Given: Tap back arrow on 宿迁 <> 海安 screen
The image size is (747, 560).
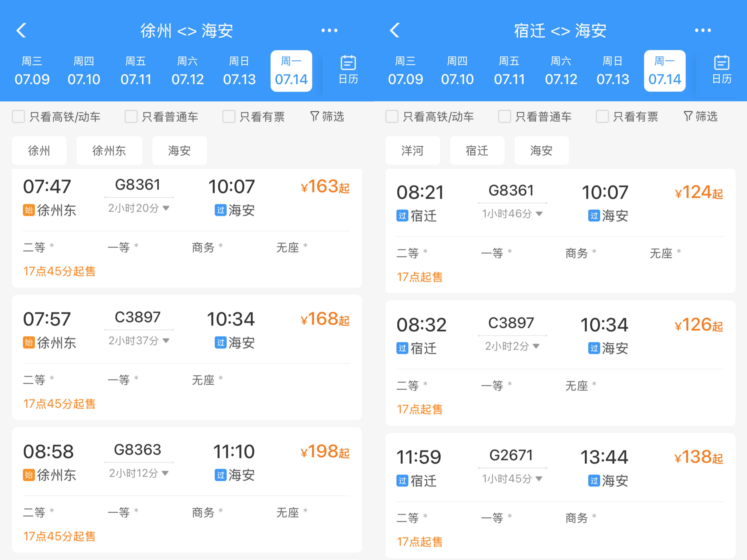Looking at the screenshot, I should tap(395, 30).
